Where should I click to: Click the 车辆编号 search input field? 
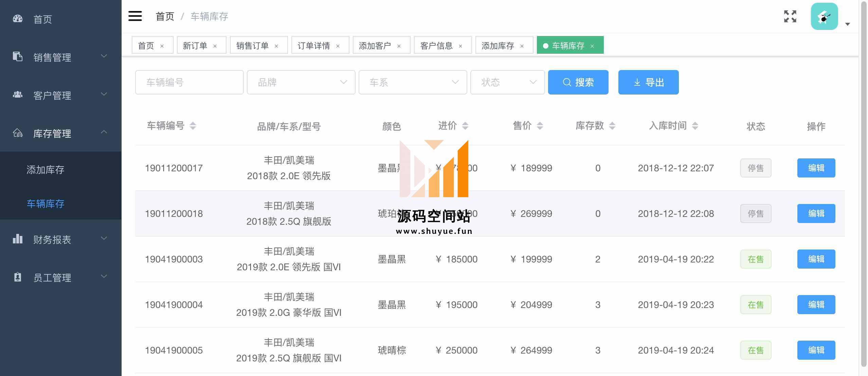[189, 82]
